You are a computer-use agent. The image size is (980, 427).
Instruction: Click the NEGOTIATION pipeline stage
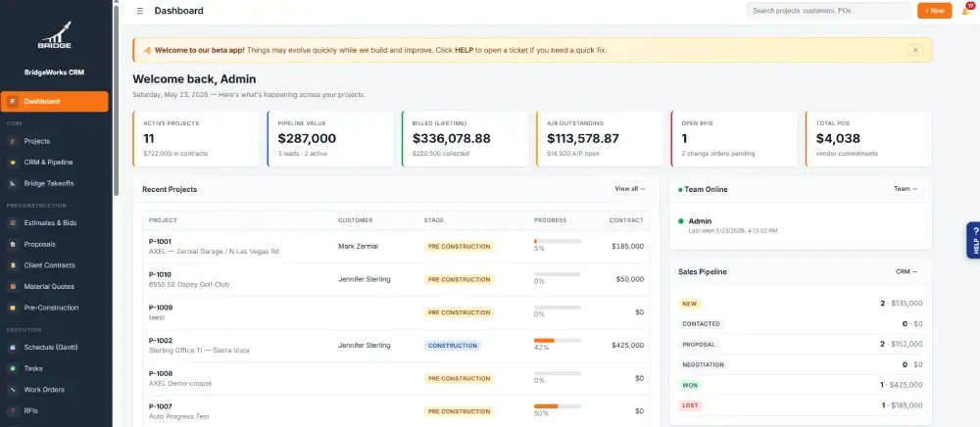click(703, 364)
